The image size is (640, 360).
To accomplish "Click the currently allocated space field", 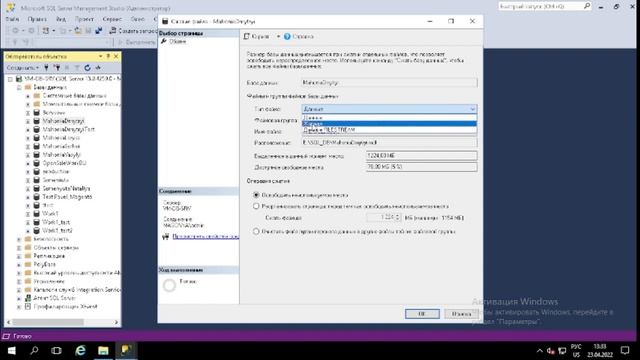I will click(421, 156).
